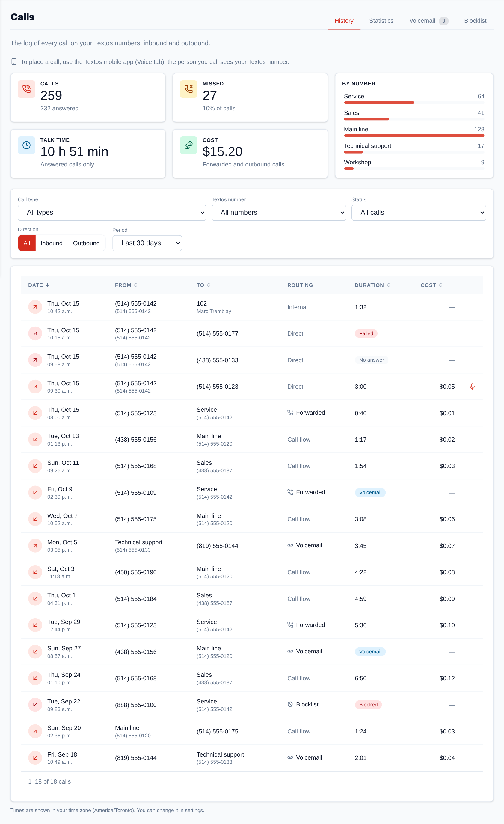
Task: Click the Voicemail badge on Fri, Oct 9 row
Action: point(370,493)
